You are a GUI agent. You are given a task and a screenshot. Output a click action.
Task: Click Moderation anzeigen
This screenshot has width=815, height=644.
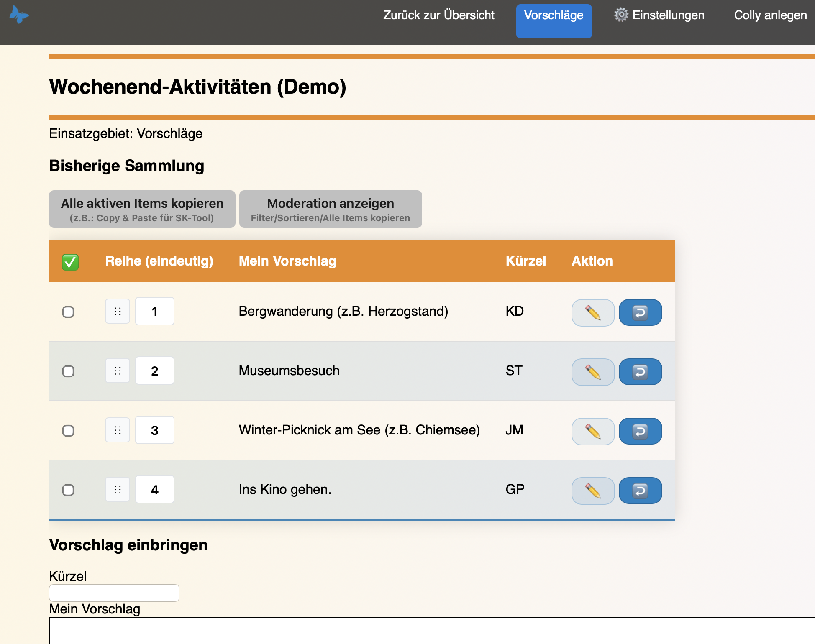pyautogui.click(x=330, y=209)
